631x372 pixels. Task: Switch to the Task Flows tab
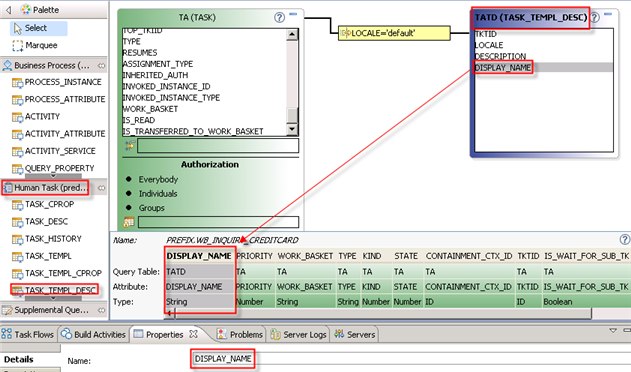pyautogui.click(x=27, y=335)
